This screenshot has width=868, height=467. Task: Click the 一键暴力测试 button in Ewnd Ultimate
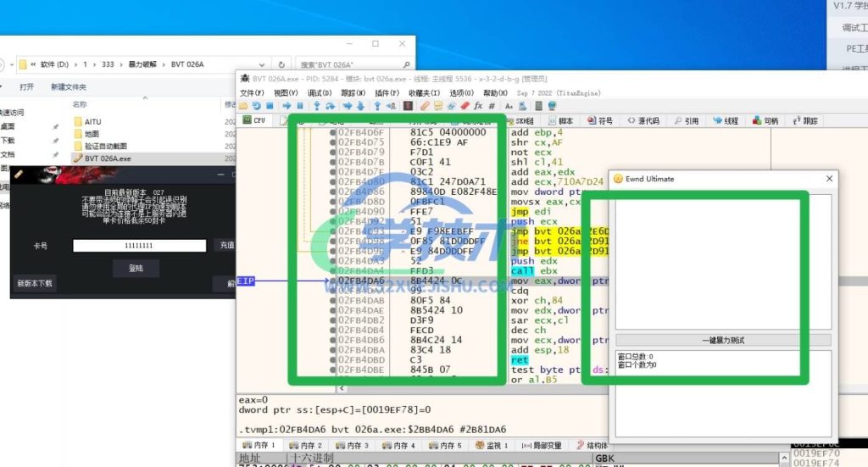point(723,340)
